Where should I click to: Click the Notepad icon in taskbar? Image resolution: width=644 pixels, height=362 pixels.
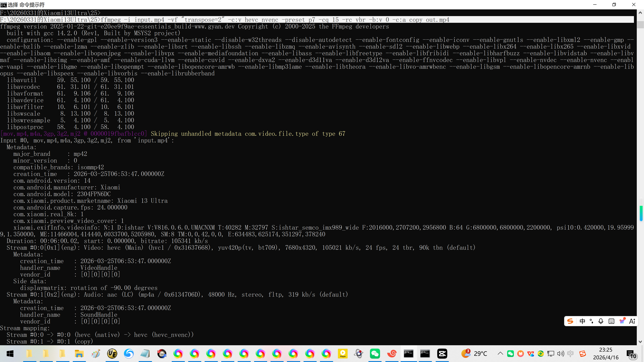[x=145, y=353]
